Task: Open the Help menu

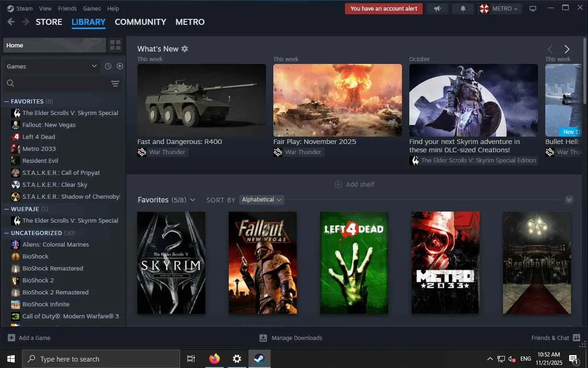Action: tap(113, 8)
